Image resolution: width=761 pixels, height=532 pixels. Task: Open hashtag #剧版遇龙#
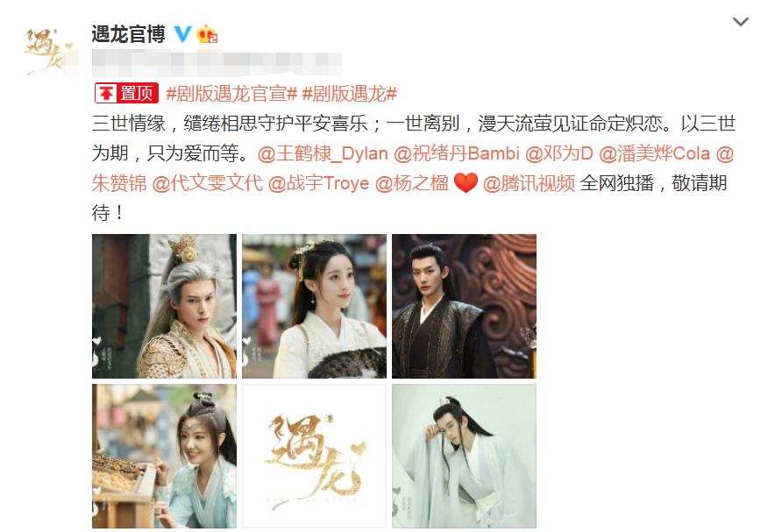pyautogui.click(x=350, y=93)
